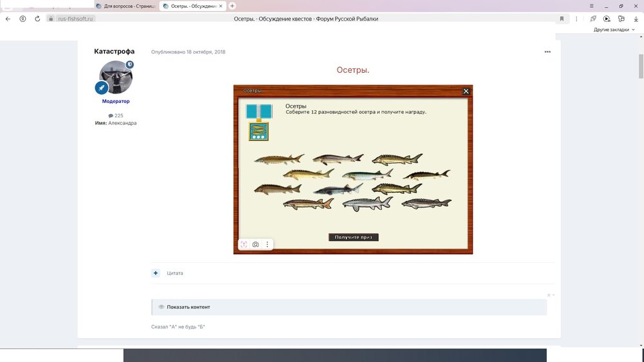Open a new browser tab

232,6
